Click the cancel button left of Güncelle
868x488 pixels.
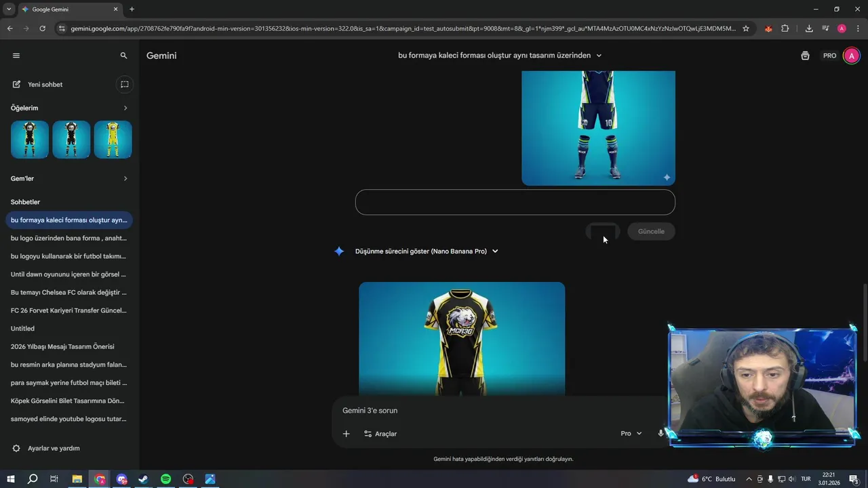coord(603,231)
